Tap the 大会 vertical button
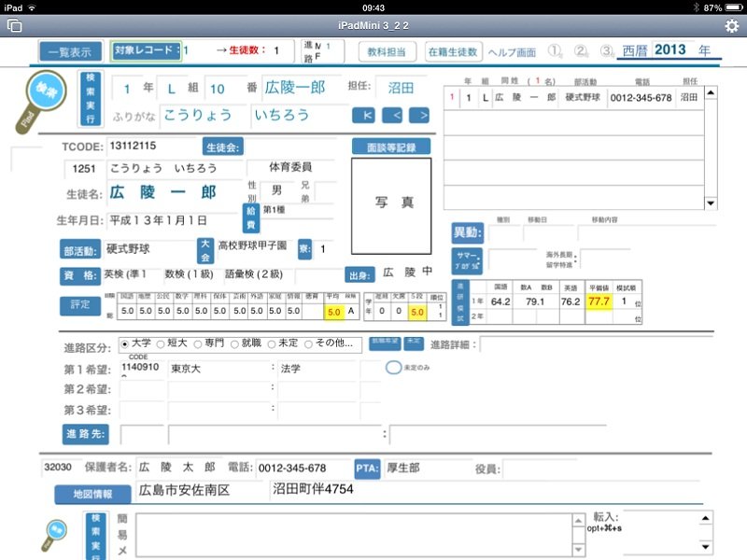This screenshot has height=560, width=747. pos(205,250)
